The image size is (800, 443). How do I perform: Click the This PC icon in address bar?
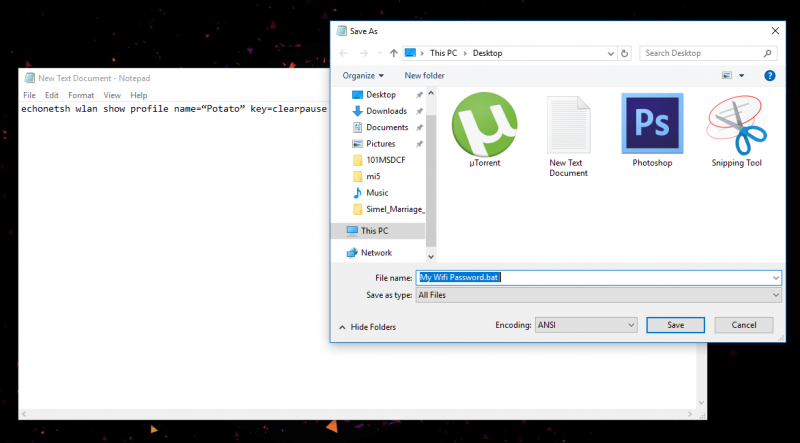pos(410,53)
